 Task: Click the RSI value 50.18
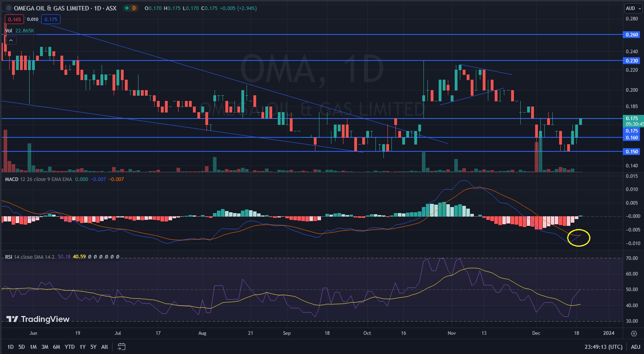tap(64, 257)
